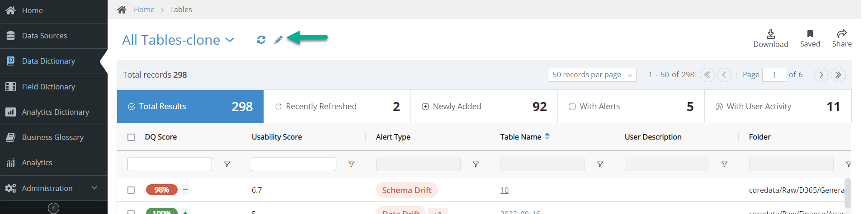Select the With Alerts tab
The width and height of the screenshot is (868, 214).
click(631, 107)
